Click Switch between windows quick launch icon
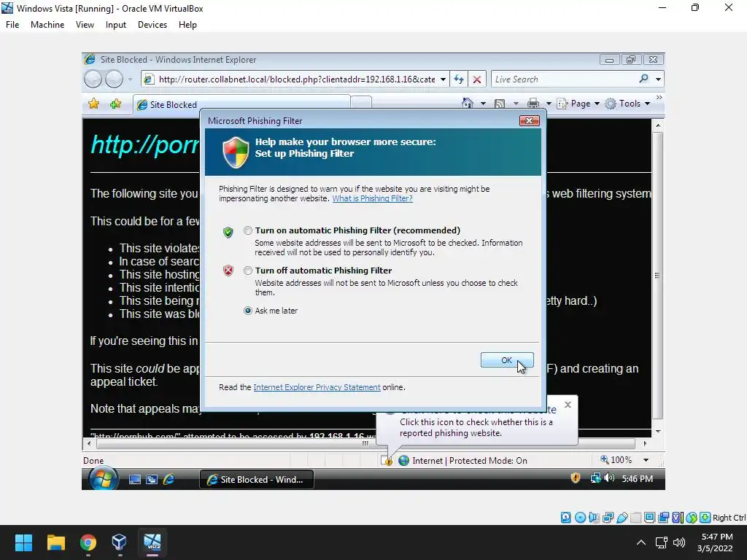The width and height of the screenshot is (747, 560). 152,480
